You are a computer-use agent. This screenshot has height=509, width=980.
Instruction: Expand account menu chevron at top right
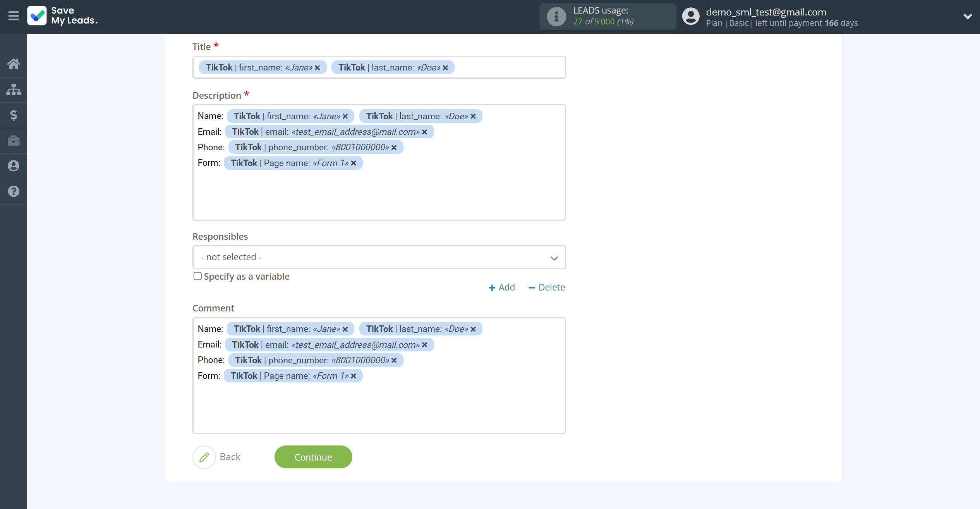coord(967,17)
